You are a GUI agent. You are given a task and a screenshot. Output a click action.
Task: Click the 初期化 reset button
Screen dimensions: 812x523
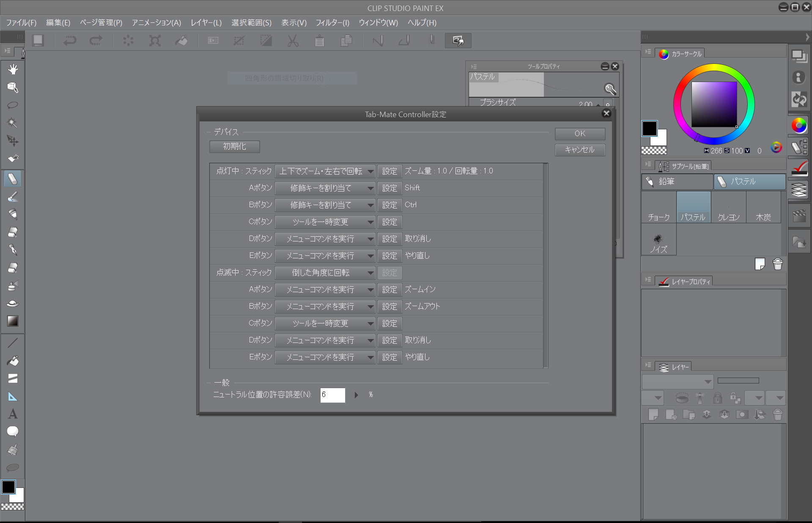(x=235, y=146)
